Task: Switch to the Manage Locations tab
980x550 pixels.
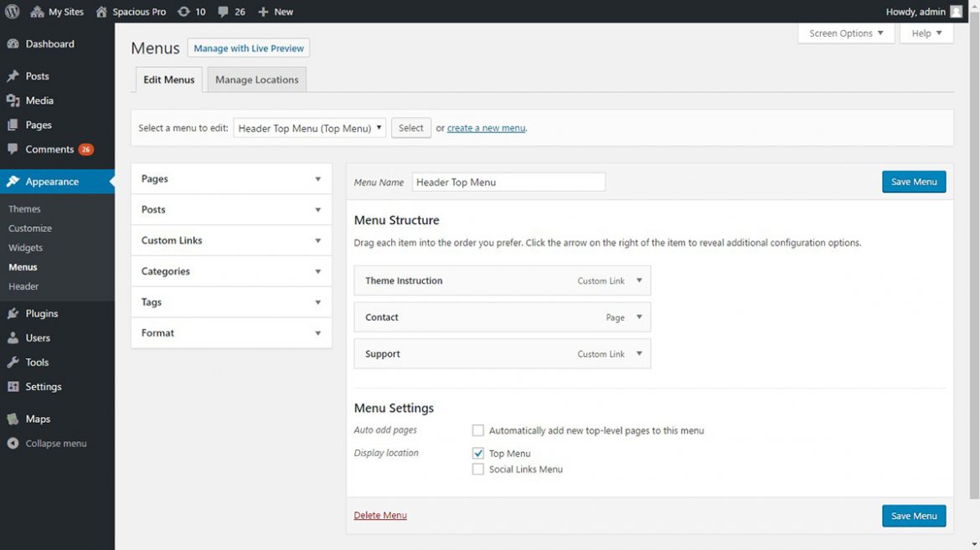Action: [x=256, y=79]
